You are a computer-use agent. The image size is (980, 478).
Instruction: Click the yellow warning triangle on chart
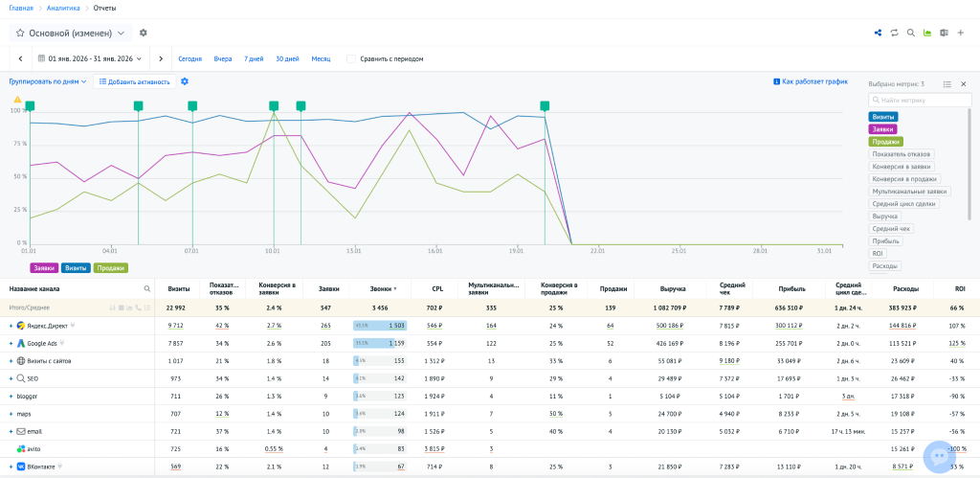(17, 99)
